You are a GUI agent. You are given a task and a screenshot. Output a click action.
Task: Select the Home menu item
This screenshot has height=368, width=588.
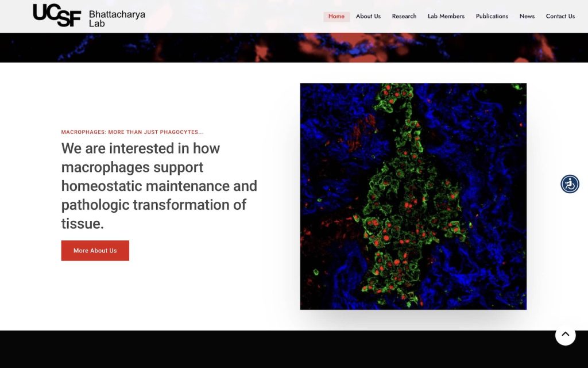pos(336,17)
